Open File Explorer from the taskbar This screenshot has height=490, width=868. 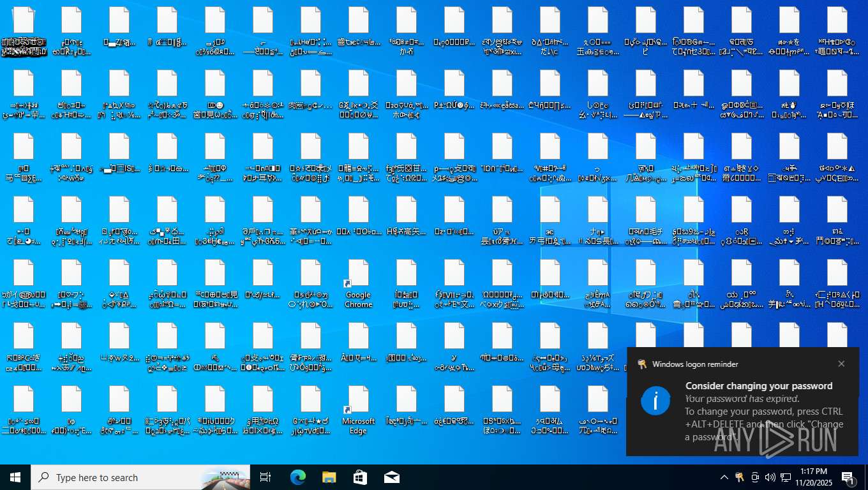click(329, 477)
